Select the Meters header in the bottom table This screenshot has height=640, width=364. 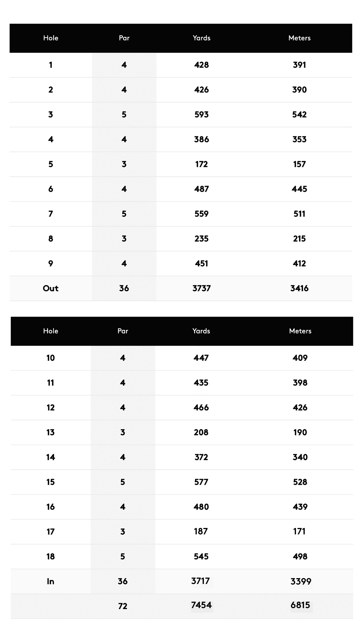tap(300, 331)
